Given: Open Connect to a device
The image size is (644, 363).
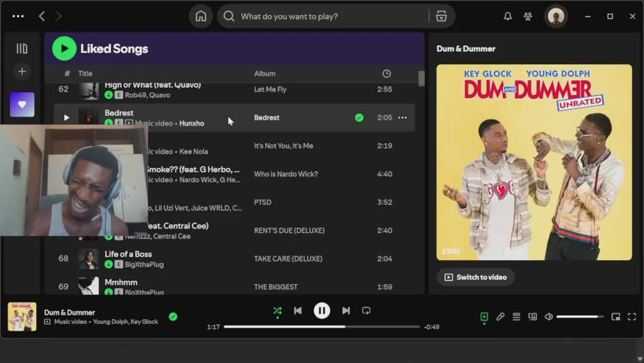Looking at the screenshot, I should 532,317.
